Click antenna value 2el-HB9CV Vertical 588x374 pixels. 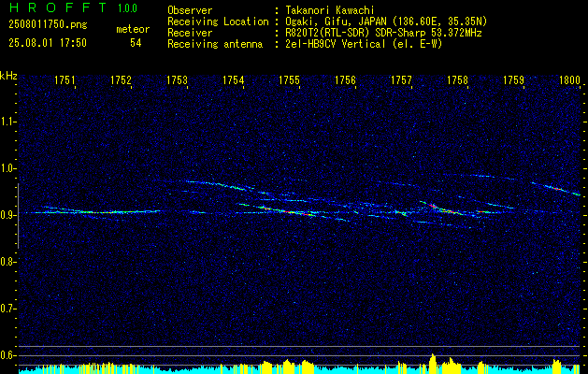pyautogui.click(x=364, y=44)
